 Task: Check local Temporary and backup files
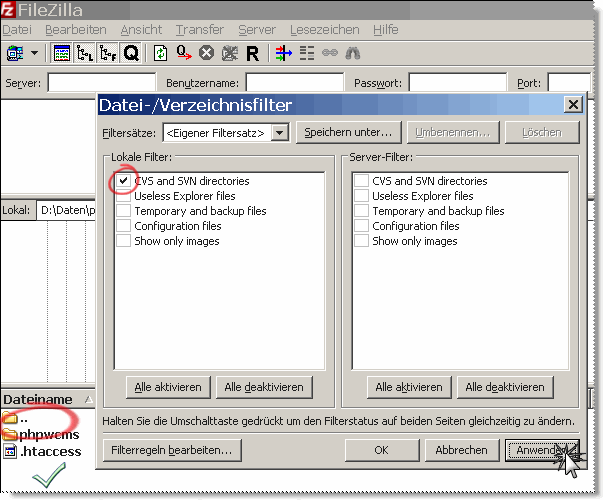123,211
